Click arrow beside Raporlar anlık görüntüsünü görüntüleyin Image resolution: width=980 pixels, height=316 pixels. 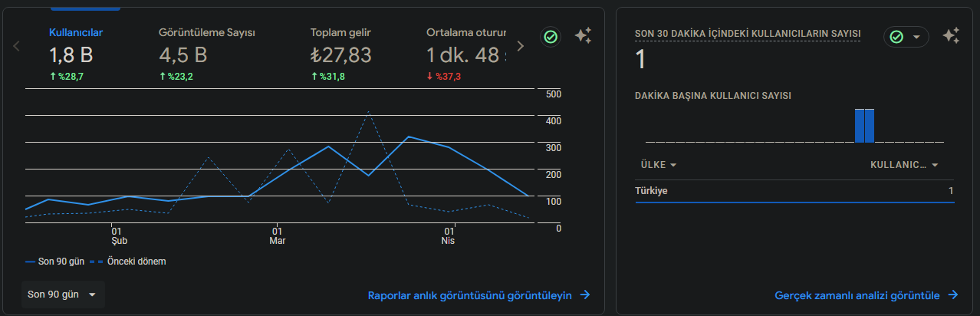[585, 295]
